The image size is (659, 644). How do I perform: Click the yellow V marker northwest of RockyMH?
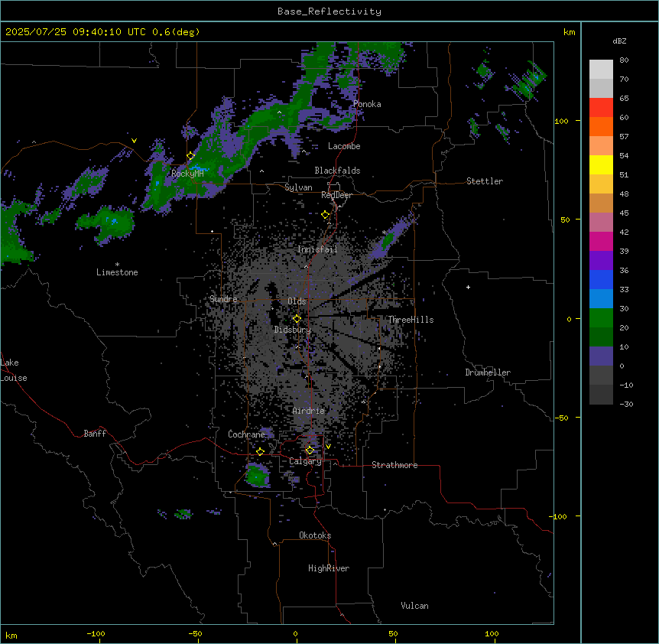coord(134,141)
